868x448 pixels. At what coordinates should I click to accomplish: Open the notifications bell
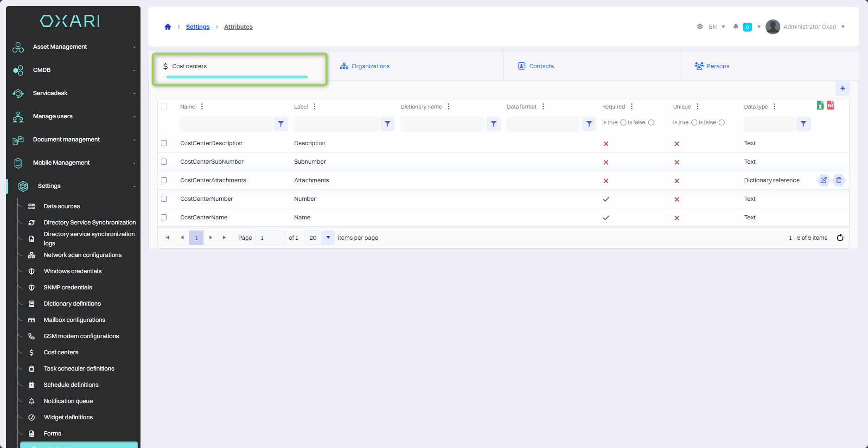coord(735,27)
